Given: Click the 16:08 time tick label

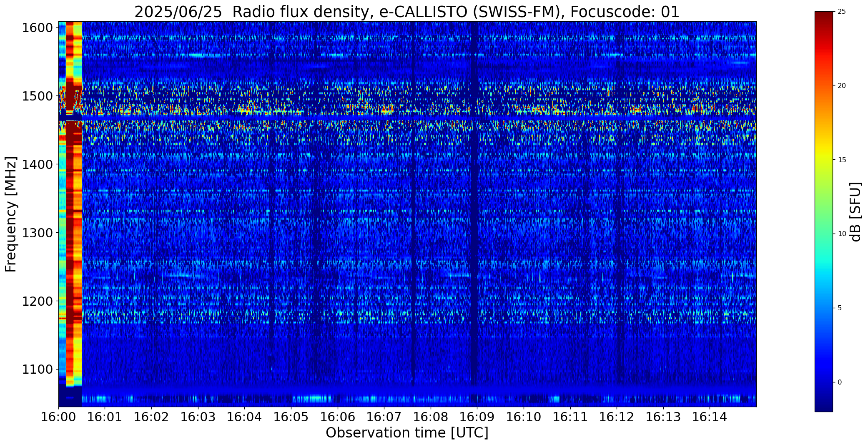Looking at the screenshot, I should [x=431, y=417].
